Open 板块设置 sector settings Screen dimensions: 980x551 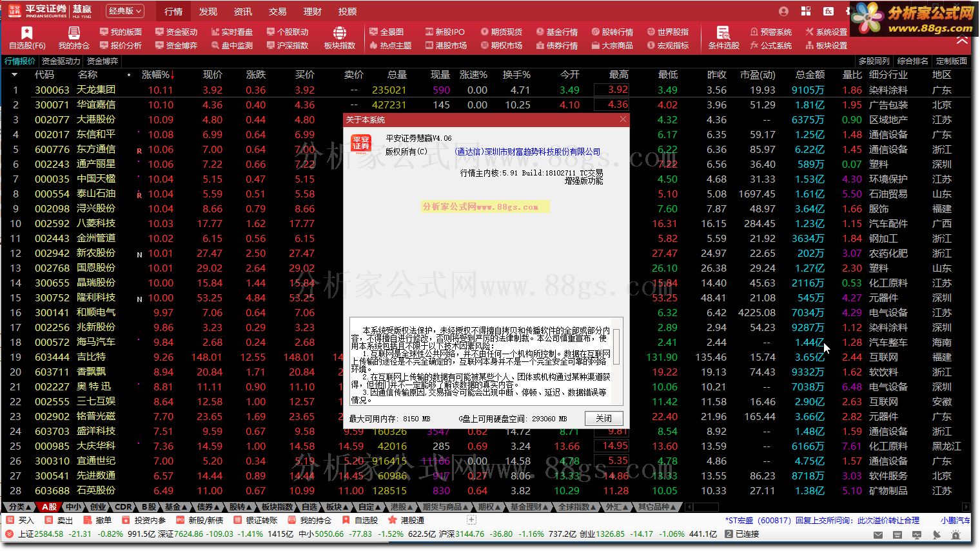[826, 45]
